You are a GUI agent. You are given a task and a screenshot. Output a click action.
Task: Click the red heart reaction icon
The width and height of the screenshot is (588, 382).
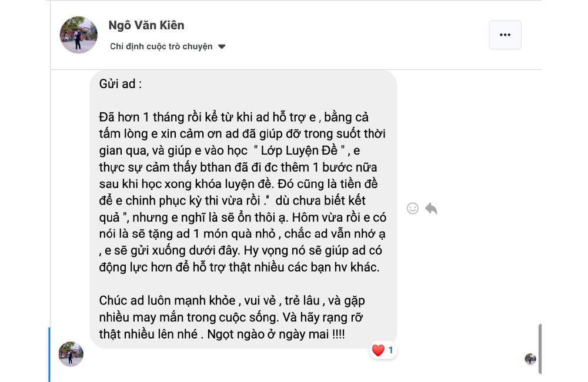click(x=378, y=351)
